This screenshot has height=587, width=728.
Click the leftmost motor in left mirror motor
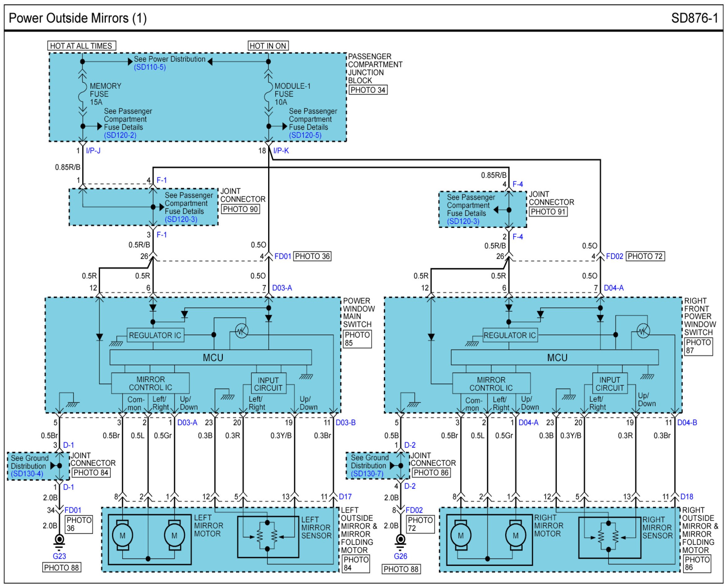pos(122,535)
